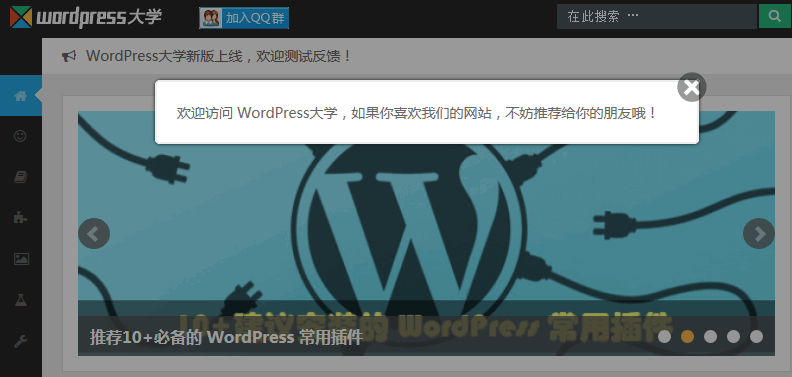Click the megaphone announcement icon
This screenshot has height=377, width=792.
(69, 56)
